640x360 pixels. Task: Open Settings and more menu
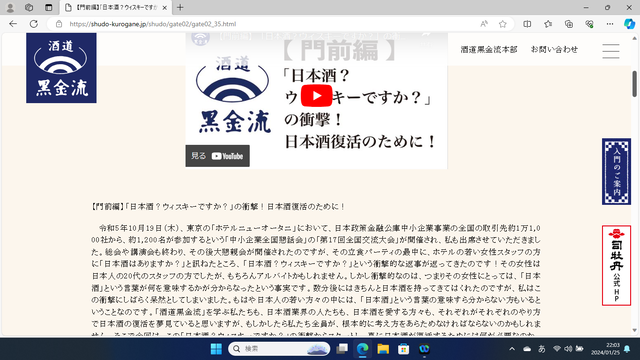click(610, 24)
